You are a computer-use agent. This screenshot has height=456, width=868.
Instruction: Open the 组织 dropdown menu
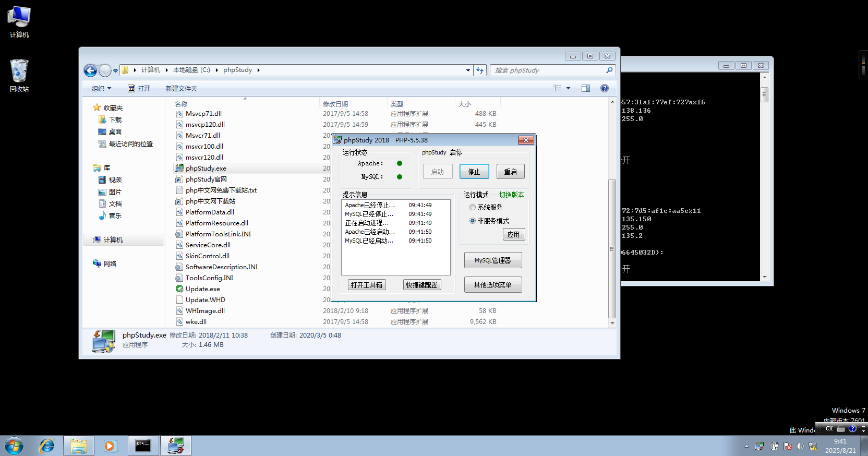tap(101, 88)
